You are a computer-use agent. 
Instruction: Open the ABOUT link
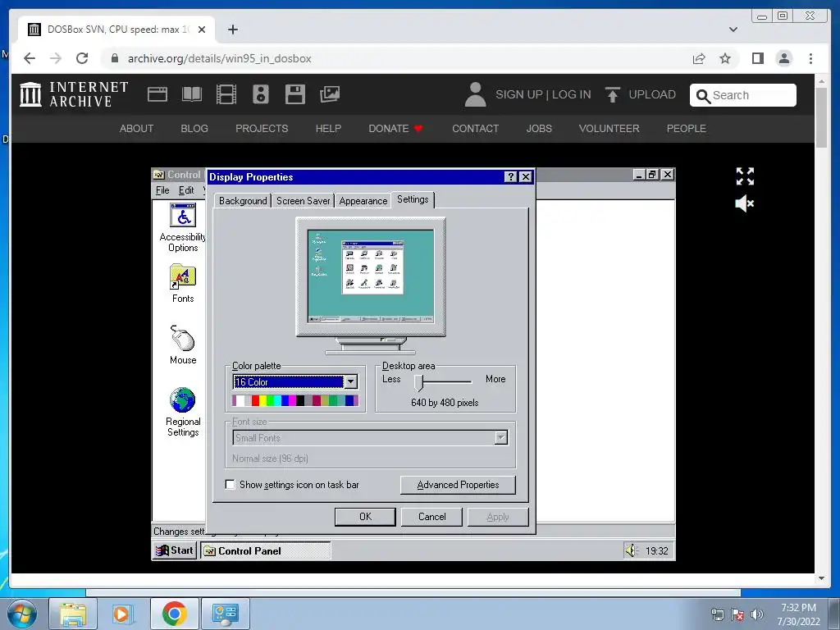tap(137, 129)
